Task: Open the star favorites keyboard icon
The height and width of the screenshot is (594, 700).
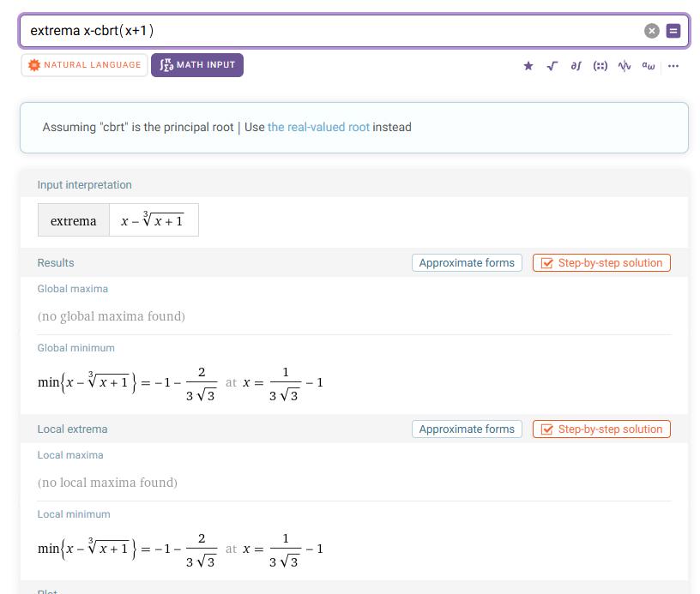Action: point(528,66)
